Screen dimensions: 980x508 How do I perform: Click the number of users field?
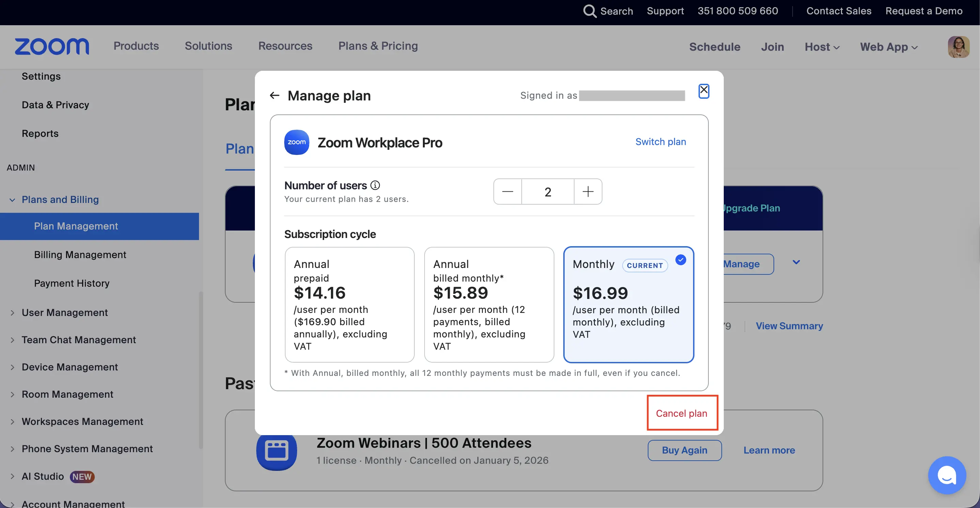(548, 192)
